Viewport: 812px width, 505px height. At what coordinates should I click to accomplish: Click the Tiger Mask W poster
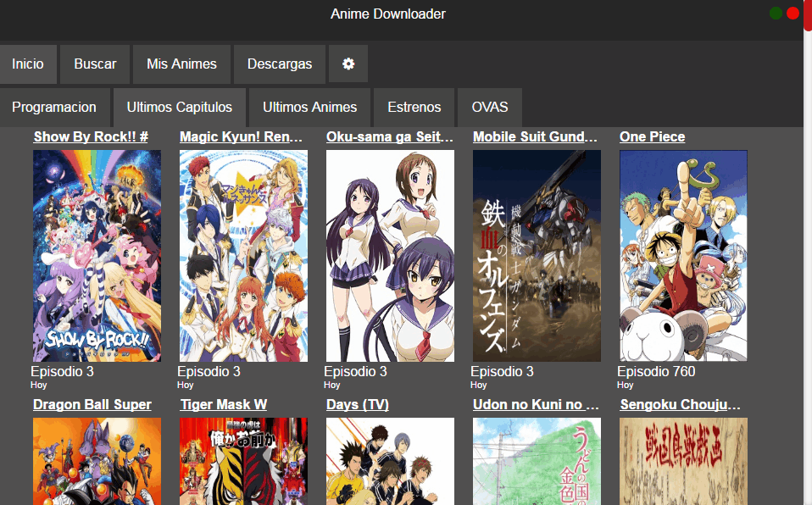tap(243, 462)
